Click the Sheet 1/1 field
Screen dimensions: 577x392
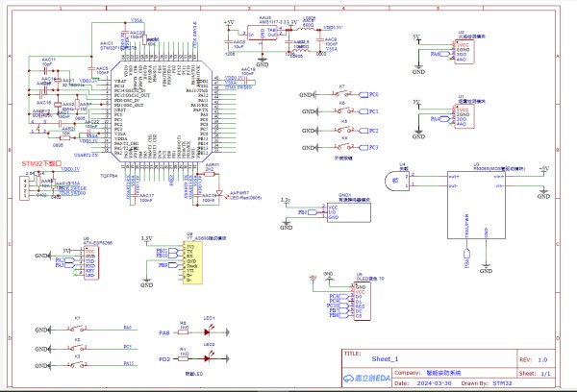[x=535, y=374]
